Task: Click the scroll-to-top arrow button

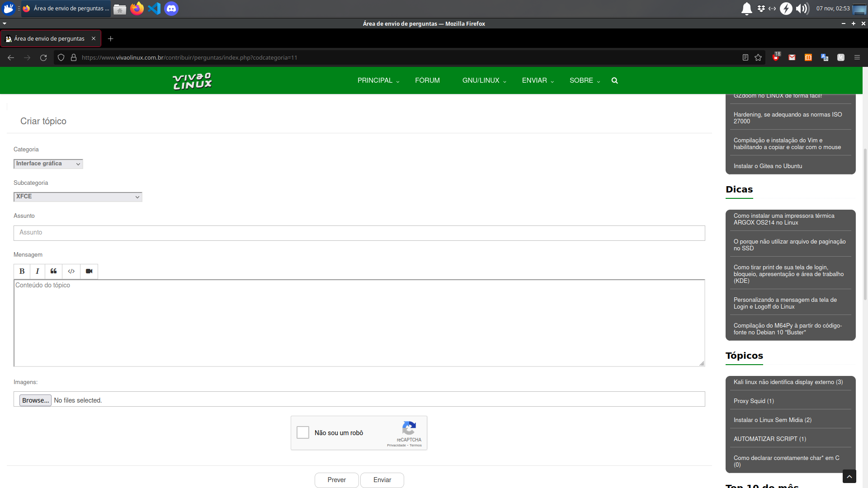Action: [x=849, y=476]
